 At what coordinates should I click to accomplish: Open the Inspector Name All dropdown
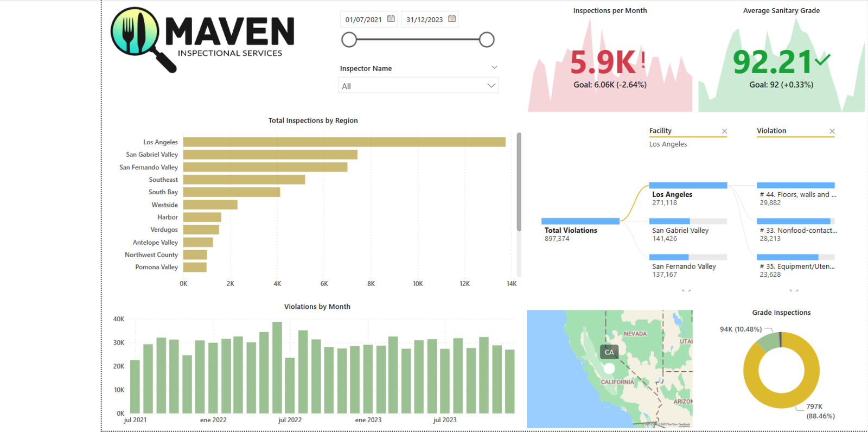point(418,86)
